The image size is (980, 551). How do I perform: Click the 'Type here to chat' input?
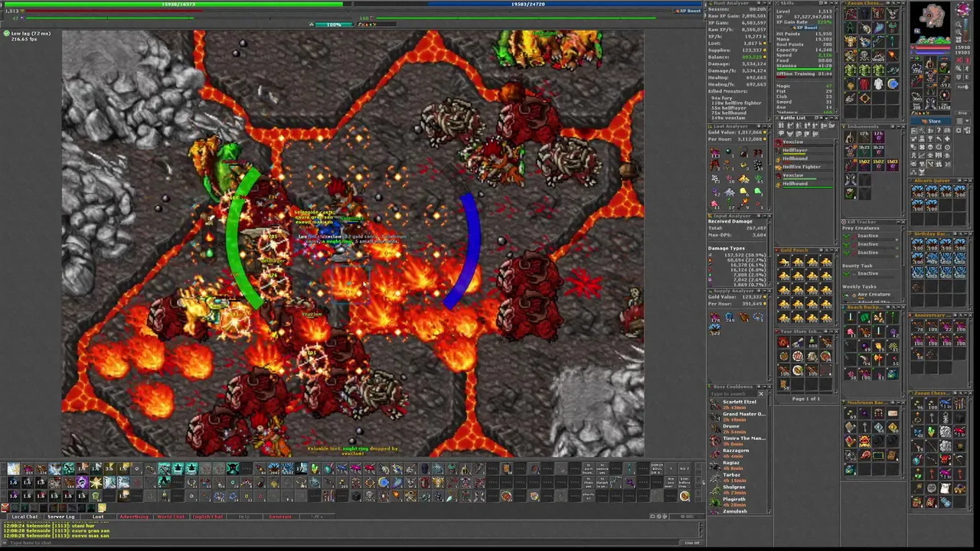point(345,543)
